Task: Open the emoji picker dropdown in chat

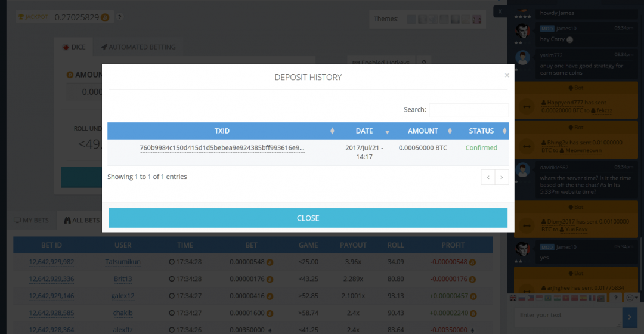Action: tap(632, 298)
